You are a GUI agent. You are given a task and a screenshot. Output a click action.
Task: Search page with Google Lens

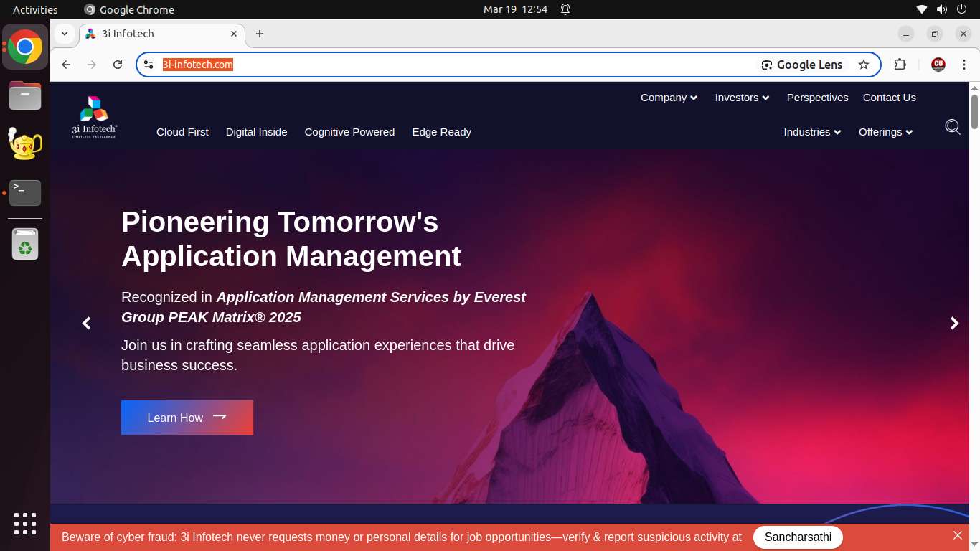(x=802, y=65)
